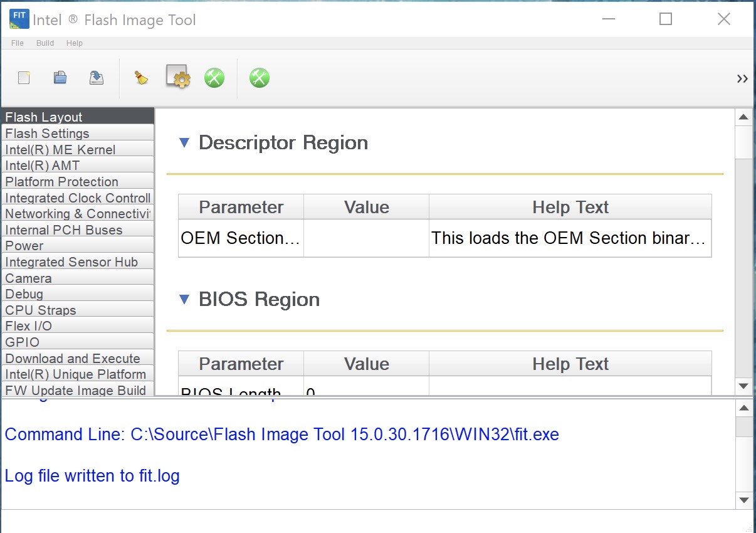Viewport: 756px width, 533px height.
Task: Click the green build icon after the separator
Action: pos(260,78)
